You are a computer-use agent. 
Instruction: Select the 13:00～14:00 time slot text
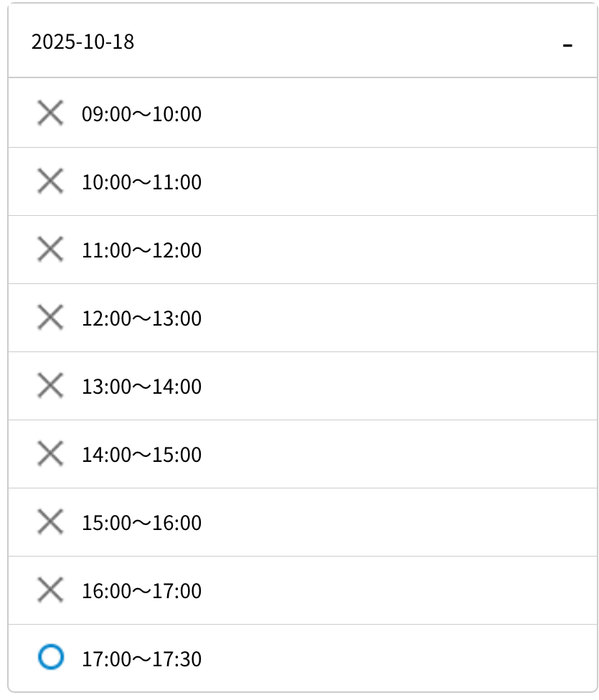coord(141,387)
